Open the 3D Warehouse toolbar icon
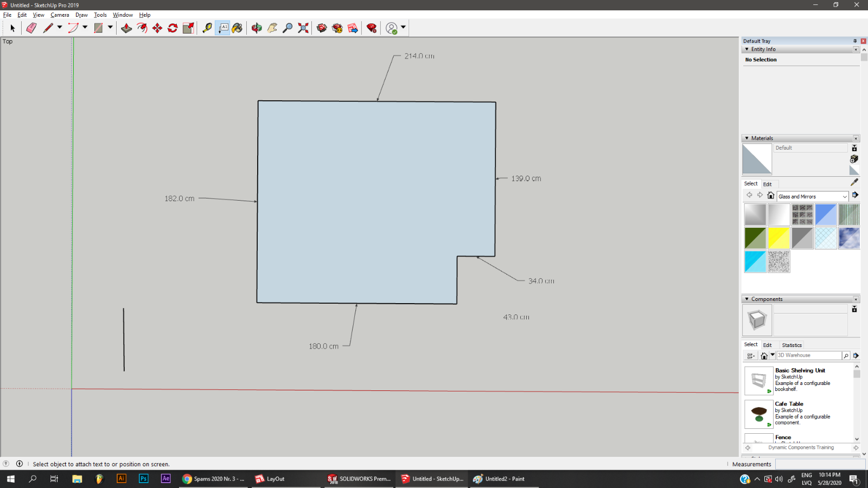868x488 pixels. (322, 28)
